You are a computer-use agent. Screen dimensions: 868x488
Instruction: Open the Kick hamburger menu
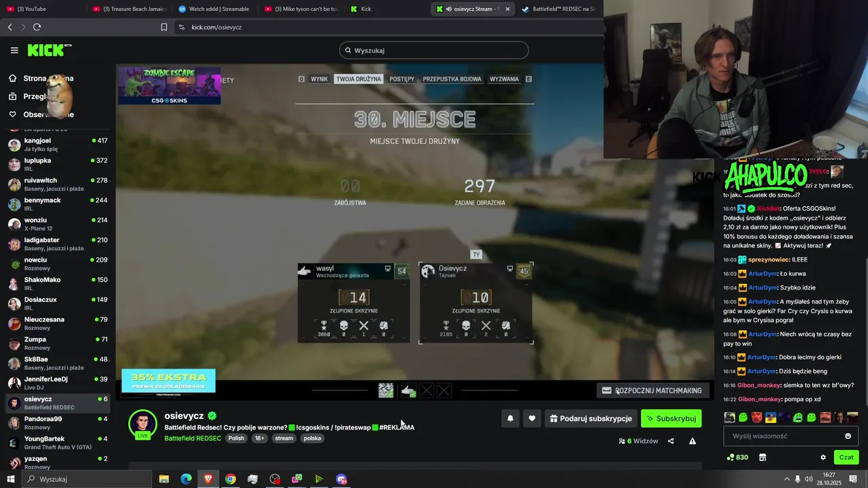point(14,50)
